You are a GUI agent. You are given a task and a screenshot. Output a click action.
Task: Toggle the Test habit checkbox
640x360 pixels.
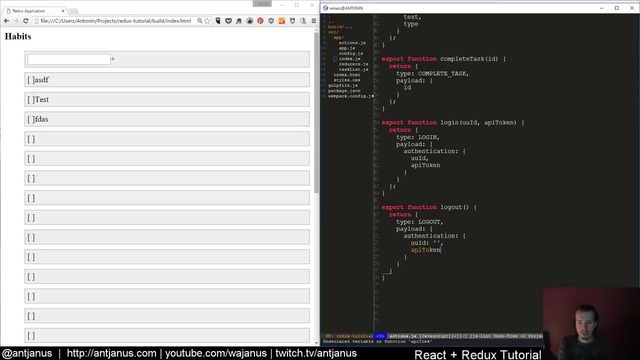tap(31, 100)
